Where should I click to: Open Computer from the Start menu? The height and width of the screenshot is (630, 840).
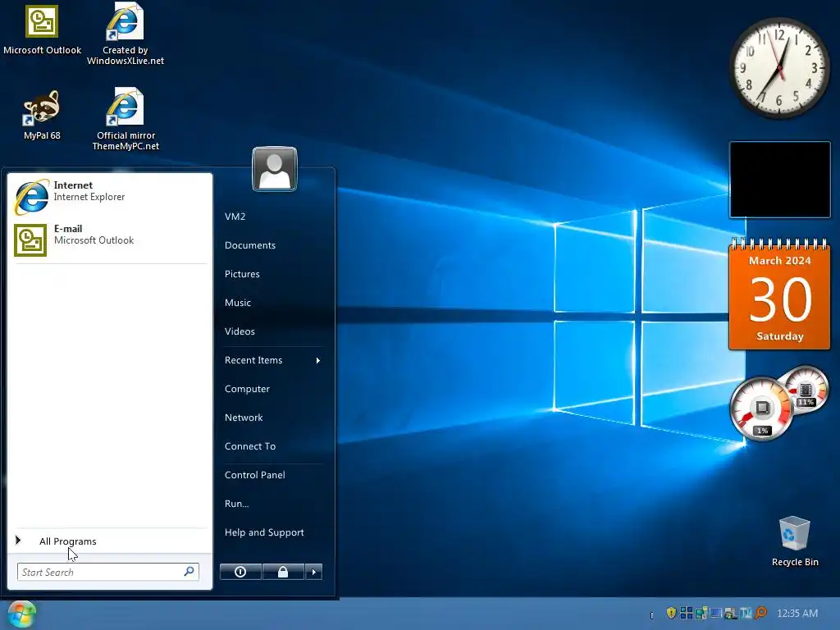[x=247, y=389]
